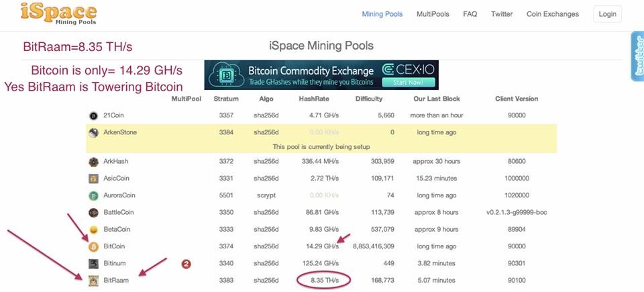Open the Twitter side tab widget
Viewport: 644px width, 292px height.
click(637, 56)
